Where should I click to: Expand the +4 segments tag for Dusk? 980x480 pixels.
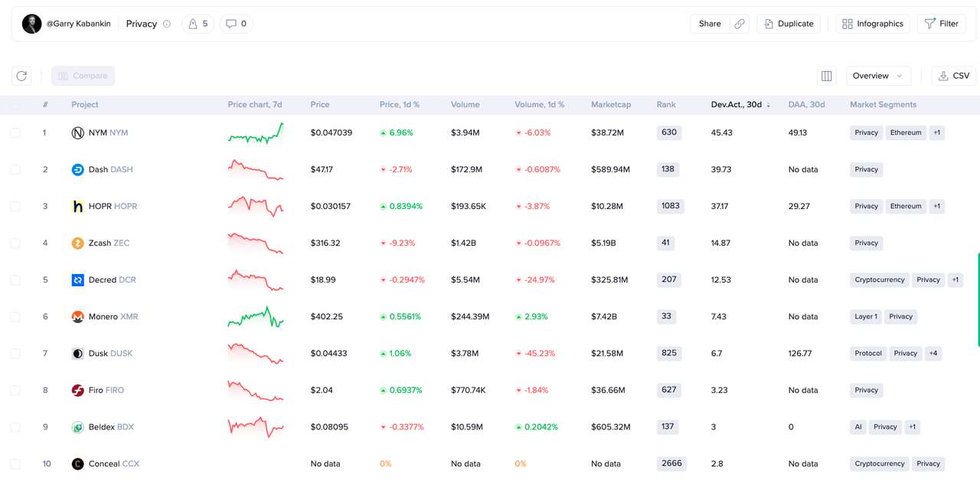coord(933,354)
